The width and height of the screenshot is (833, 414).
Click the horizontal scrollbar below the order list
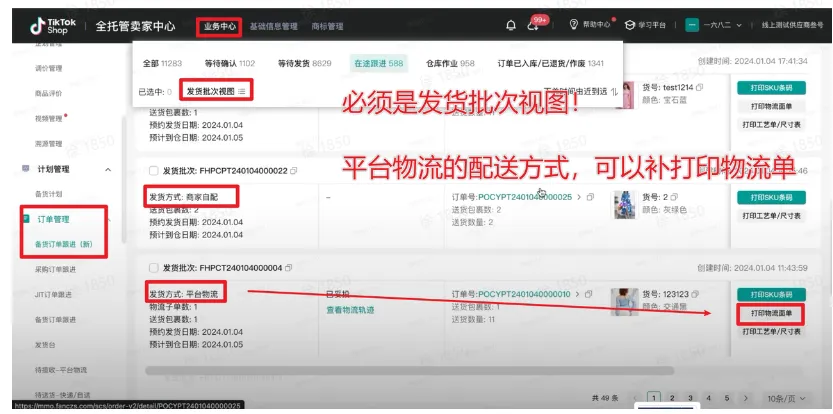409,370
